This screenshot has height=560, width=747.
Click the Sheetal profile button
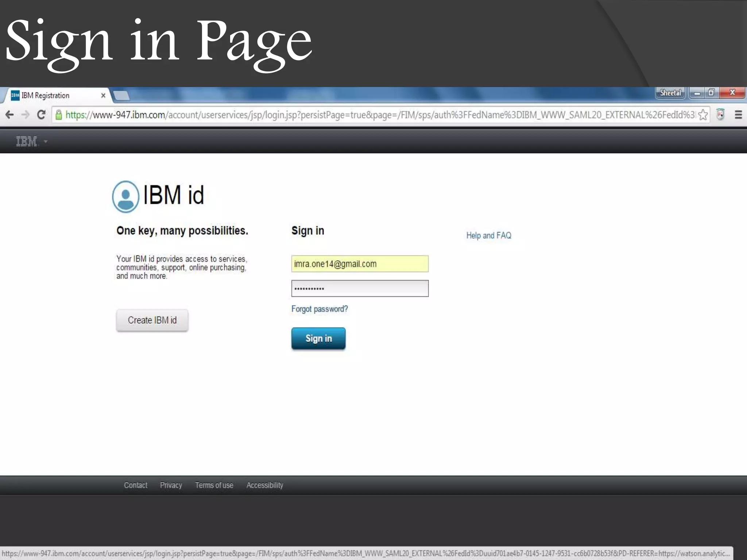coord(670,93)
